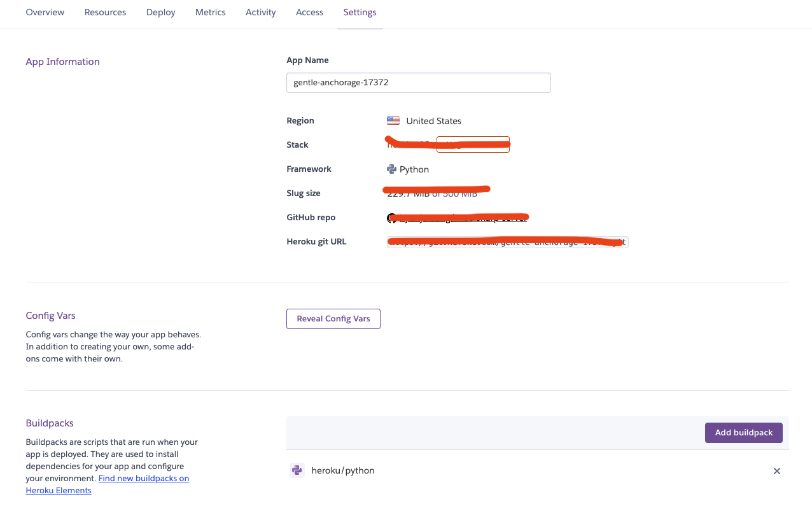The height and width of the screenshot is (520, 812).
Task: Click the GitHub logo icon
Action: [392, 218]
